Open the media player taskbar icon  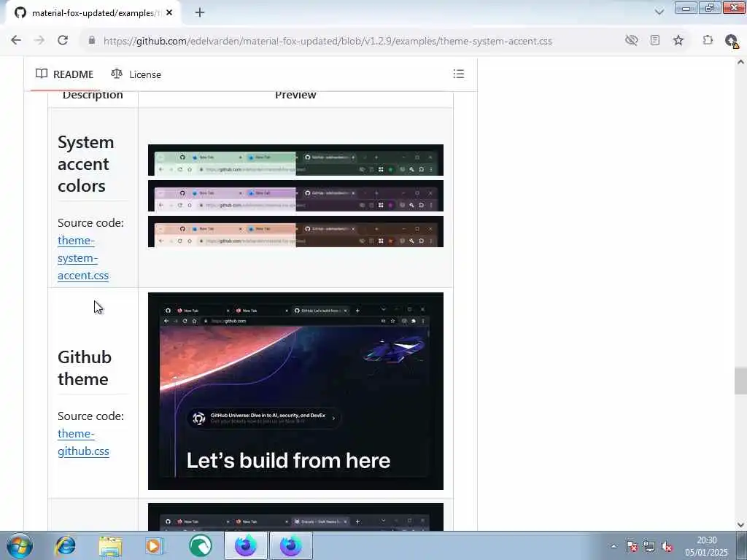(x=155, y=545)
